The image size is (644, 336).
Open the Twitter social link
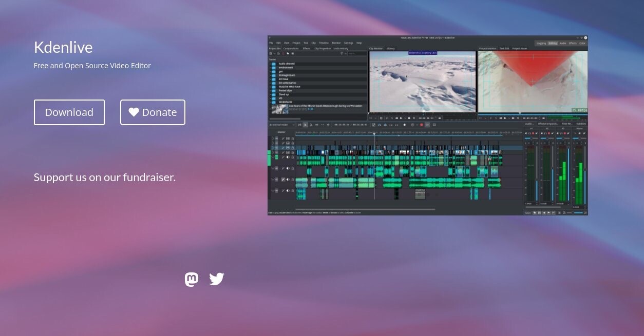click(217, 279)
